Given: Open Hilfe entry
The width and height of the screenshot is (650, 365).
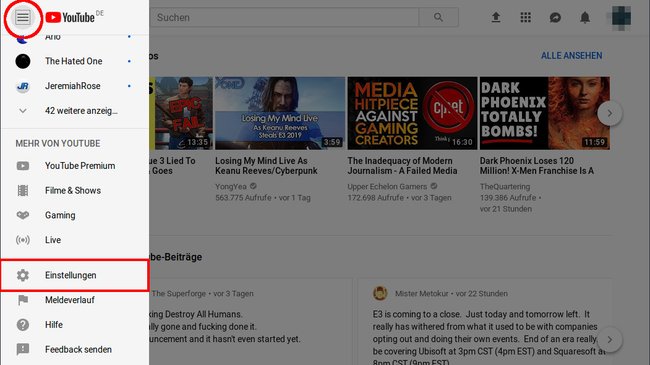Looking at the screenshot, I should click(x=75, y=324).
